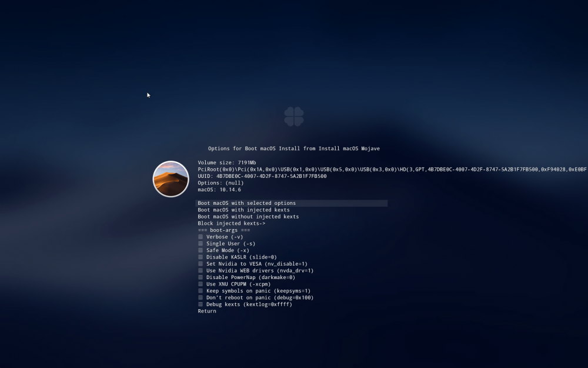Viewport: 588px width, 368px height.
Task: Toggle the Single User (-s) checkbox
Action: [201, 244]
